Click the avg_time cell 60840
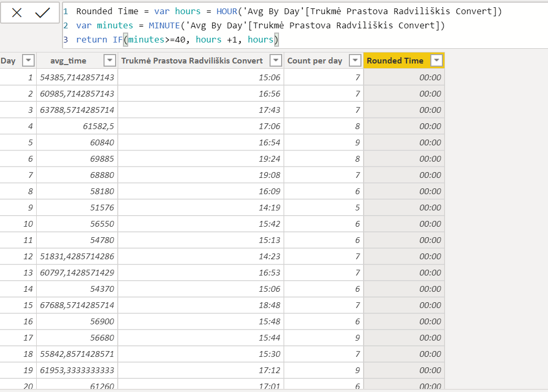This screenshot has height=392, width=548. pyautogui.click(x=77, y=142)
